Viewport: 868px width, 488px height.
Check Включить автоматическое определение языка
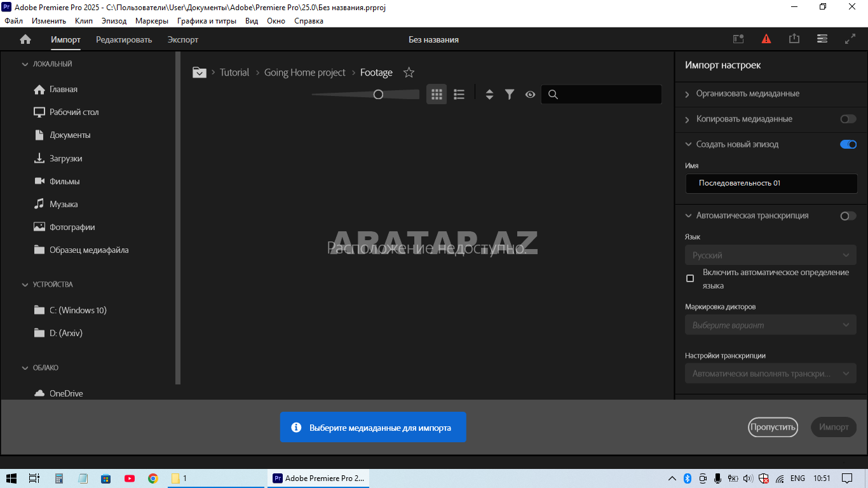coord(690,278)
